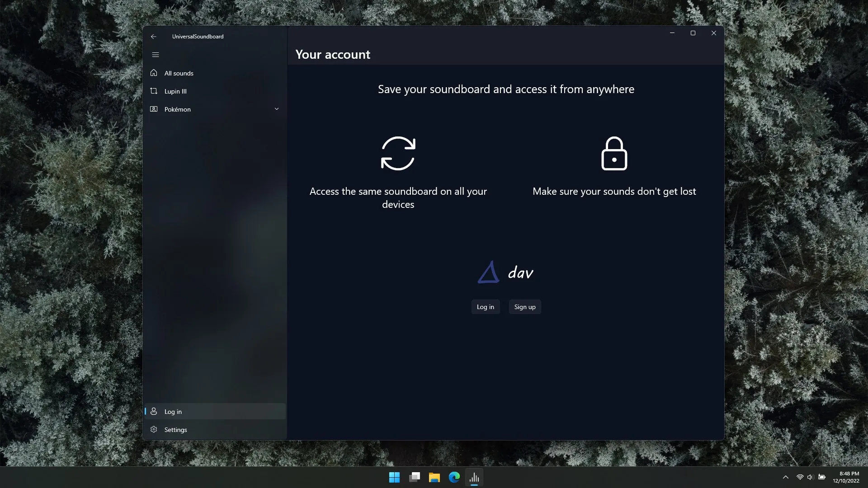Expand the Pokémon category chevron
Screen dimensions: 868x488
click(277, 109)
